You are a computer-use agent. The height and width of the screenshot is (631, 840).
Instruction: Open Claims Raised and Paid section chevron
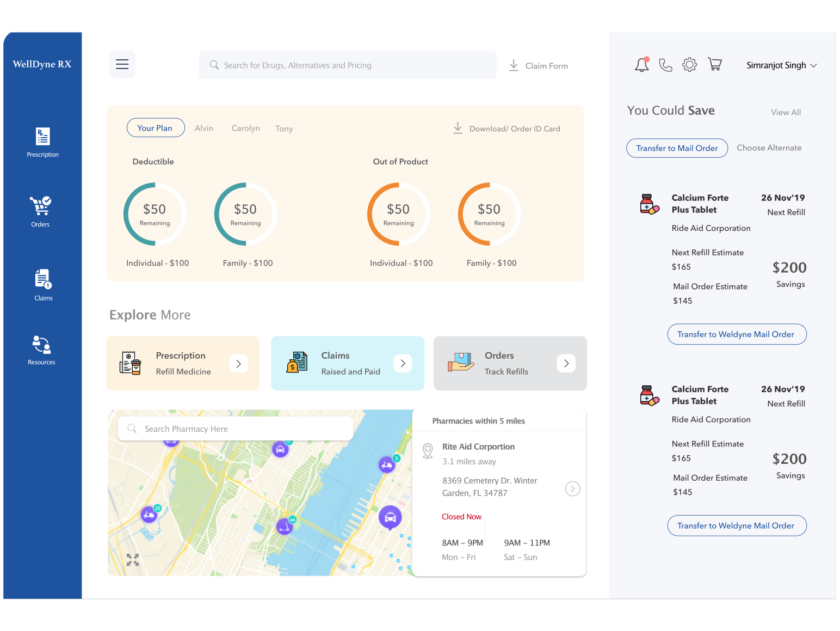click(x=403, y=363)
